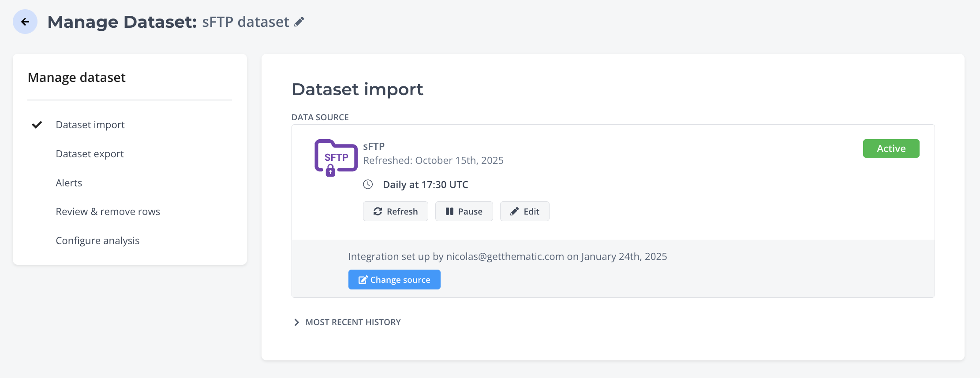Open the Dataset import section
This screenshot has width=980, height=378.
pos(90,125)
